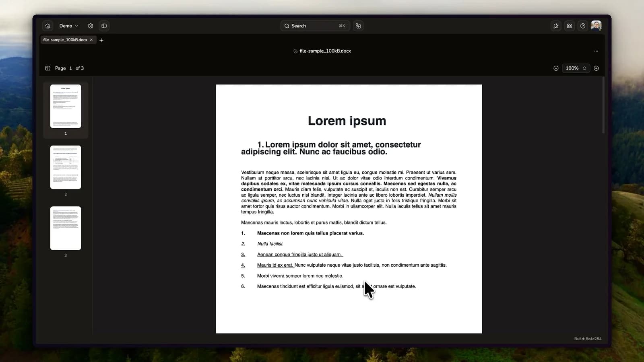Open the more options ellipsis menu
The width and height of the screenshot is (644, 362).
coord(596,51)
